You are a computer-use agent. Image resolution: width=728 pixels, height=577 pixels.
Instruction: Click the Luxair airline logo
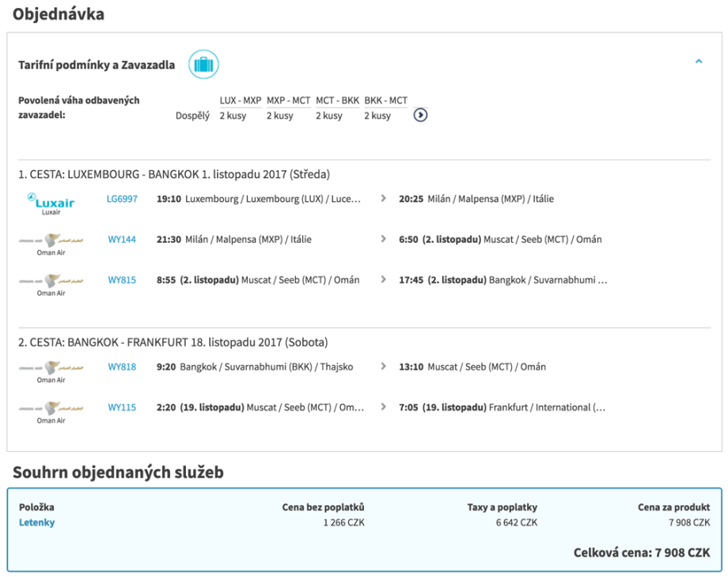(51, 203)
